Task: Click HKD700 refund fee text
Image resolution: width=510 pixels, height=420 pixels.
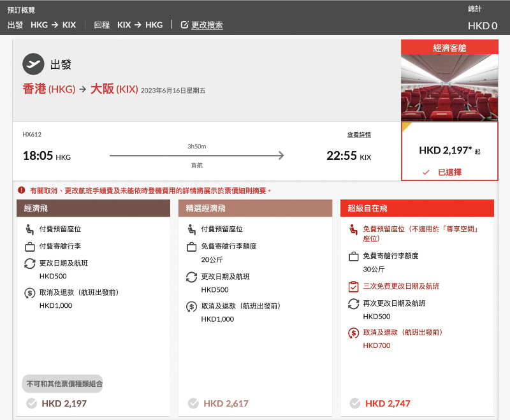Action: pyautogui.click(x=377, y=345)
